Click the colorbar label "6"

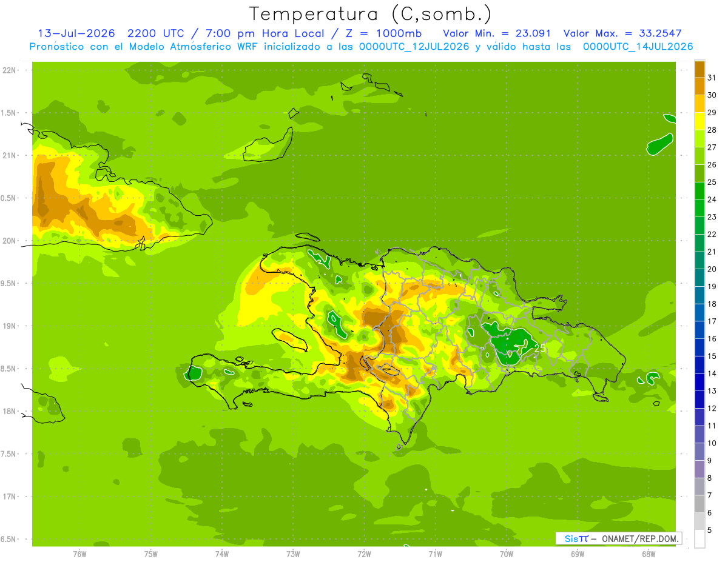(709, 513)
